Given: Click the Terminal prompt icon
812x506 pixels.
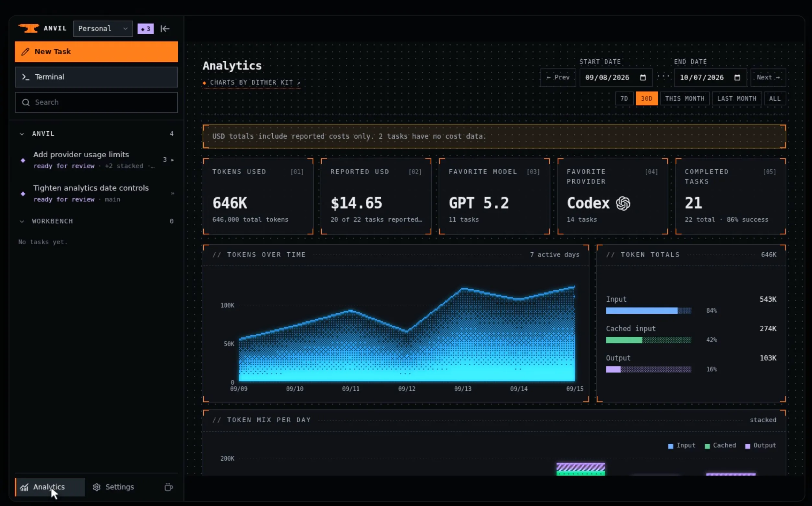Looking at the screenshot, I should point(26,77).
